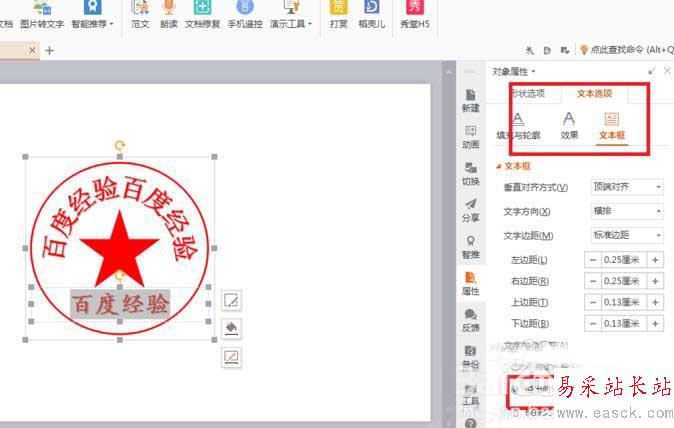Screen dimensions: 674x428
Task: Open 文字边距 dropdown showing 标准边距
Action: click(627, 235)
